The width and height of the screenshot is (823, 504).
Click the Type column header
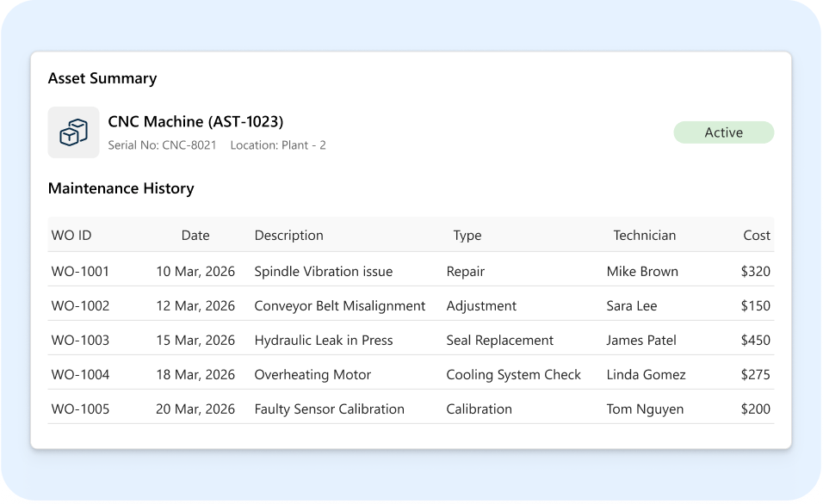click(467, 236)
